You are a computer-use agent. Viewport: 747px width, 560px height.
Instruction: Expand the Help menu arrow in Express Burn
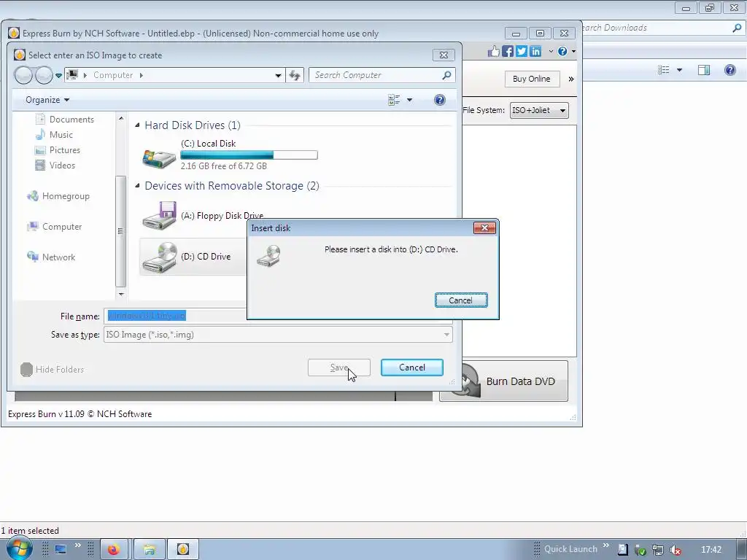(x=573, y=51)
